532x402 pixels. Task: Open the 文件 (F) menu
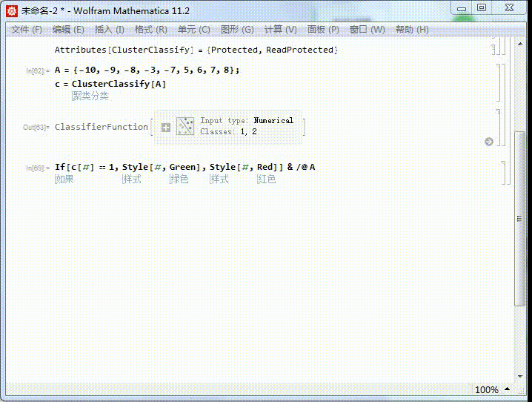(27, 30)
